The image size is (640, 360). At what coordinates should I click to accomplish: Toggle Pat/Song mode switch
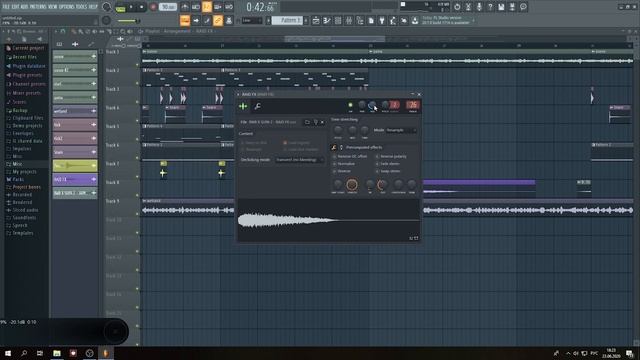(x=120, y=7)
